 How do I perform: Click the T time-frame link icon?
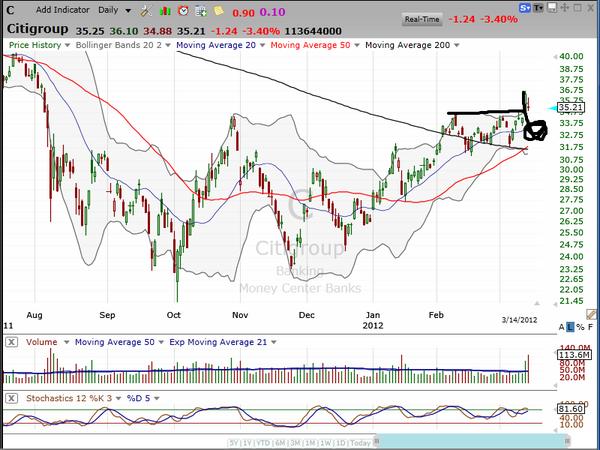pos(538,8)
